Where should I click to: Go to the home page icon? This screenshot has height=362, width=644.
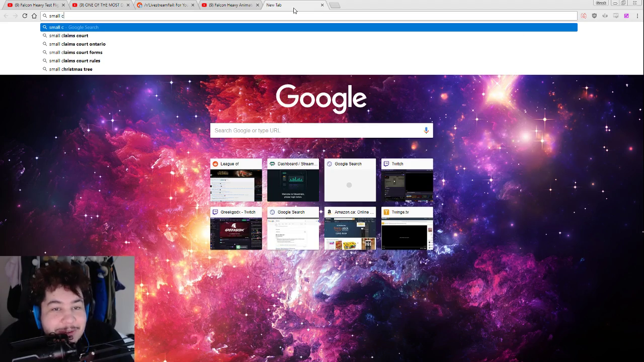pyautogui.click(x=34, y=16)
